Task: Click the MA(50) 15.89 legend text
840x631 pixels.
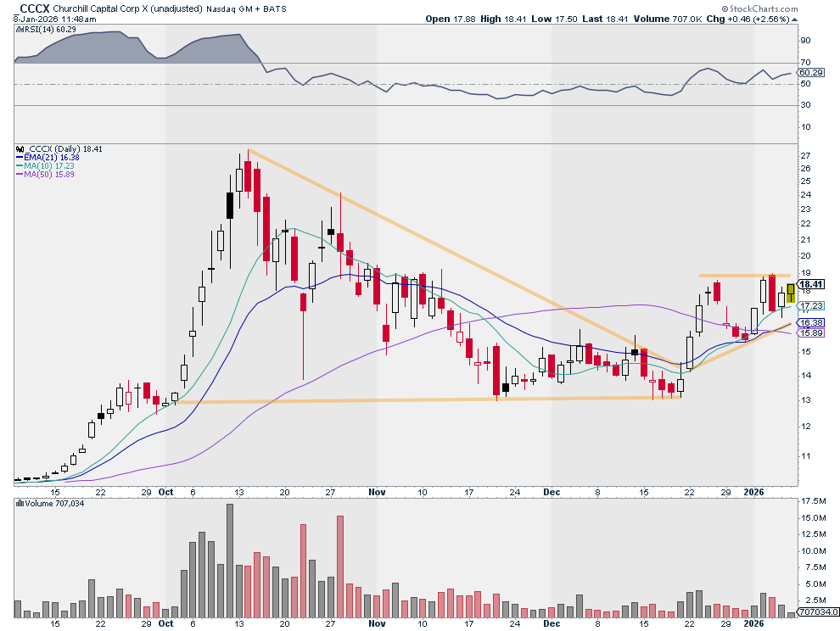Action: coord(48,175)
